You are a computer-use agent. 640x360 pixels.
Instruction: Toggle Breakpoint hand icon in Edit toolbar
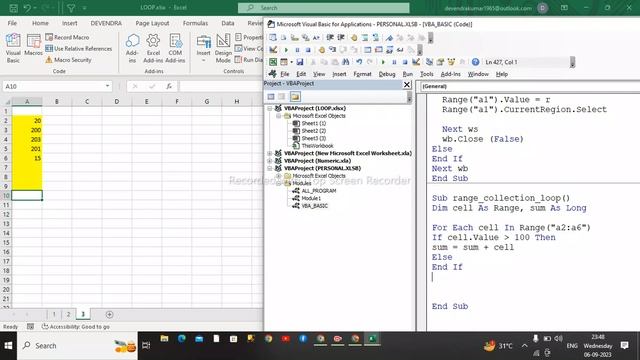(354, 38)
